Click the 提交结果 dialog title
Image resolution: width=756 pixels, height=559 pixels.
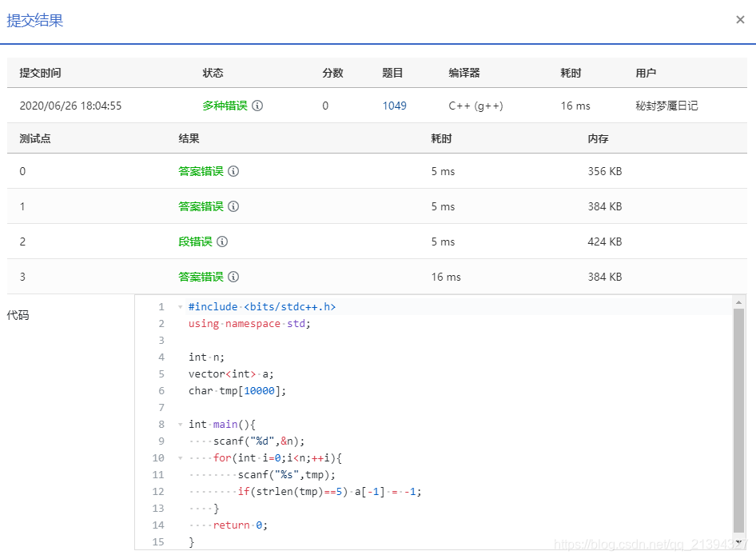(34, 20)
